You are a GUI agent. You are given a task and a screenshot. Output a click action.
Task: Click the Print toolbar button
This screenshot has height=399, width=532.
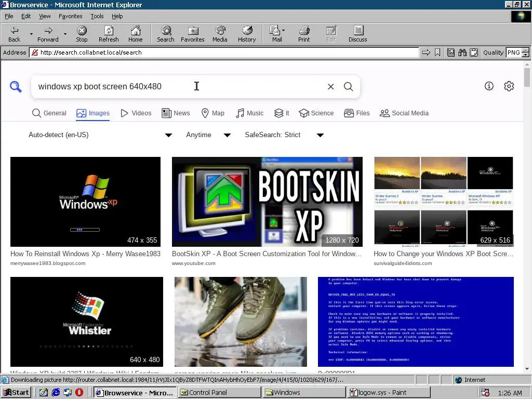(304, 34)
